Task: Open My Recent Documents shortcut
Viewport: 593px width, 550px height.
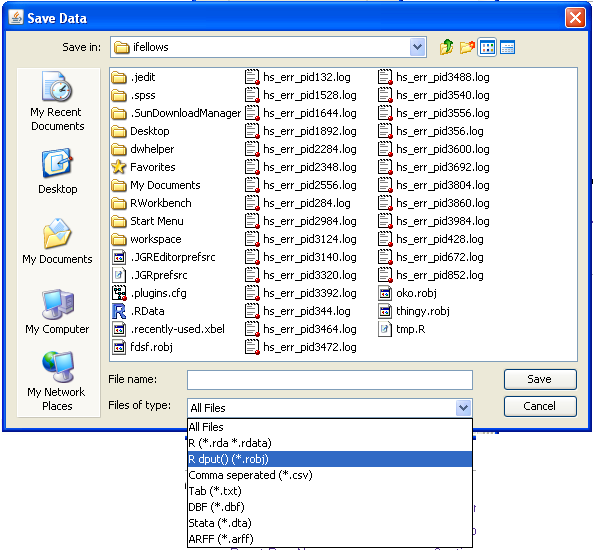Action: click(x=57, y=101)
